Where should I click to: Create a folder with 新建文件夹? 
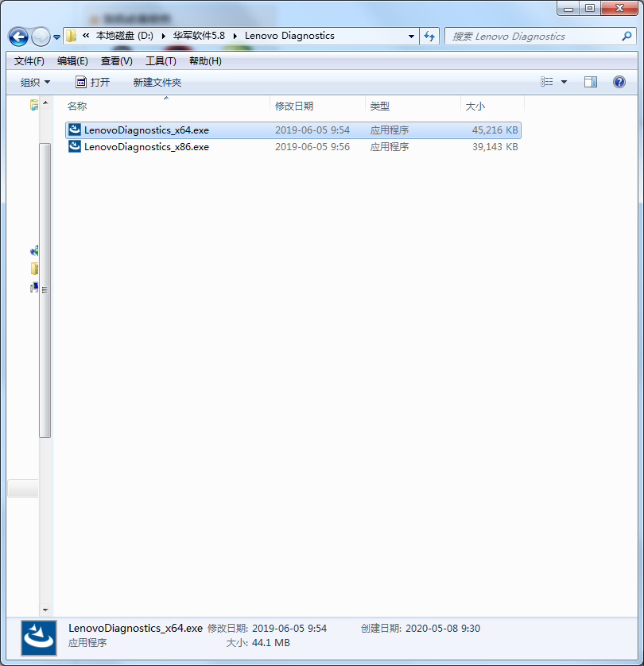click(x=157, y=82)
